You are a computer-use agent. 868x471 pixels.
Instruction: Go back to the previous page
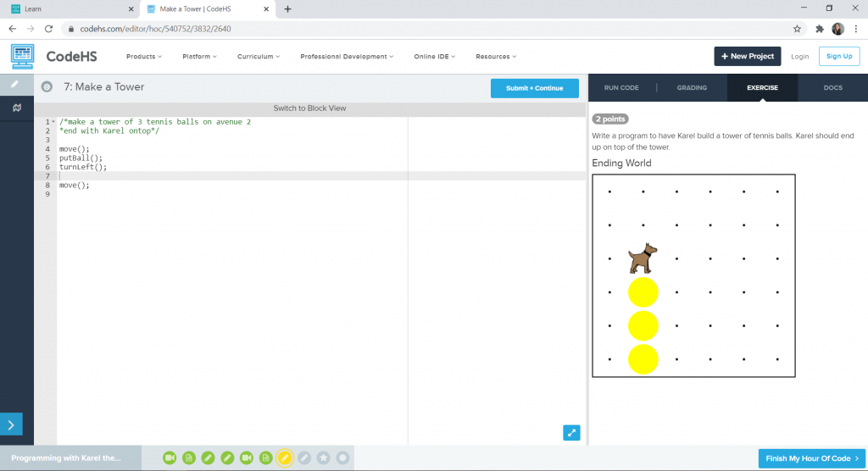click(12, 29)
